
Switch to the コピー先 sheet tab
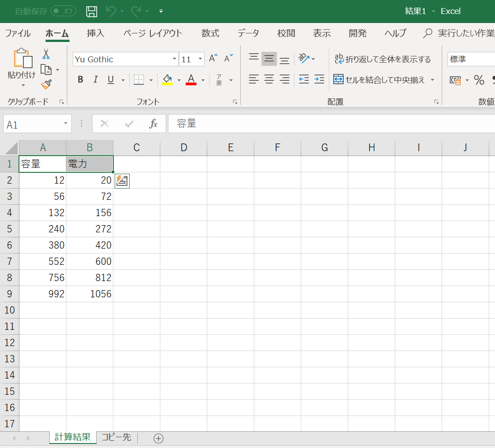117,437
